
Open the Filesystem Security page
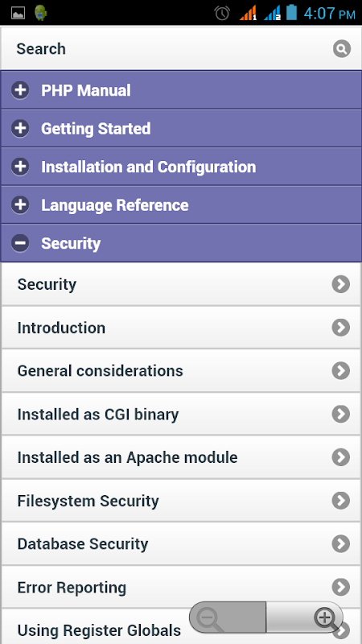tap(181, 501)
